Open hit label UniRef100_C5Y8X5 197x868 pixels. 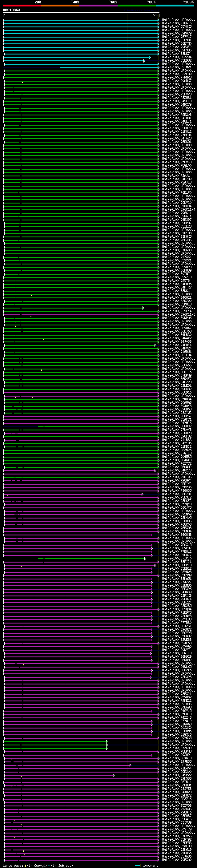(x=177, y=26)
